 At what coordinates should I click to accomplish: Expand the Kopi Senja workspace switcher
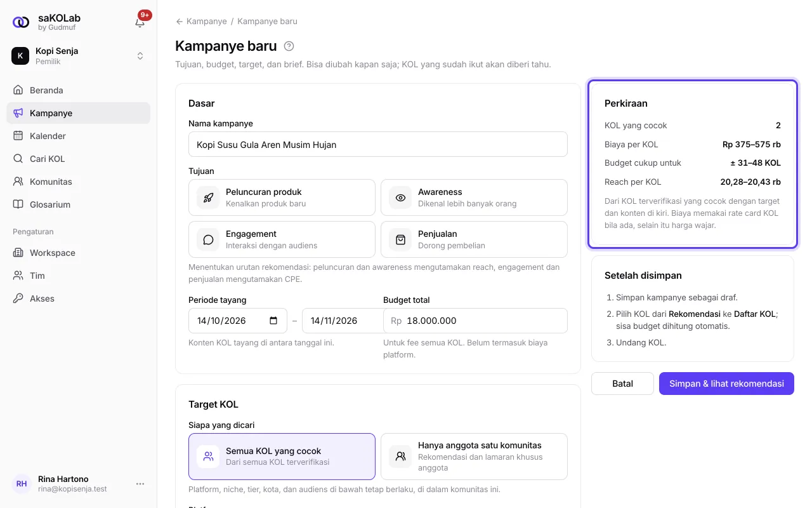[140, 56]
